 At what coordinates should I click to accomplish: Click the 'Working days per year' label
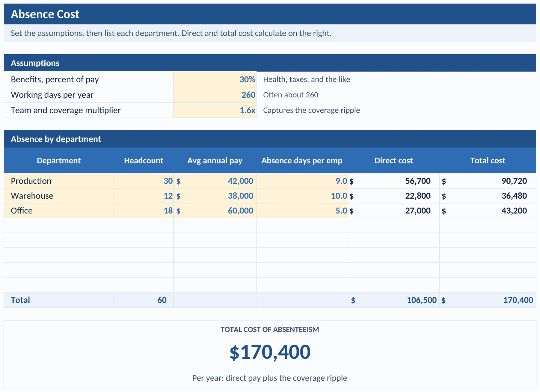(x=52, y=95)
